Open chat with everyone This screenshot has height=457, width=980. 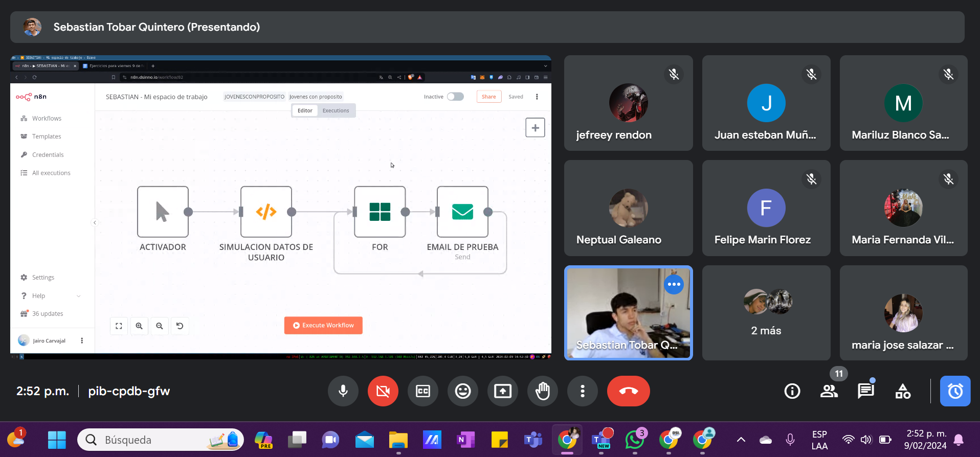click(x=866, y=391)
